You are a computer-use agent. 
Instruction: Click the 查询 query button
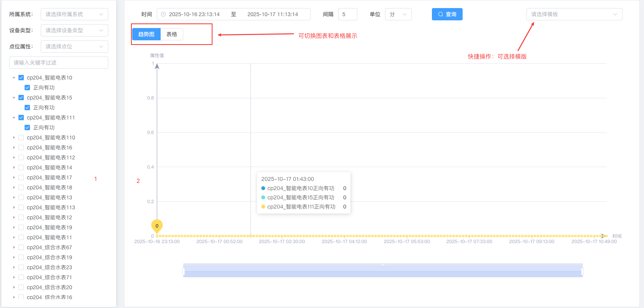pos(447,14)
